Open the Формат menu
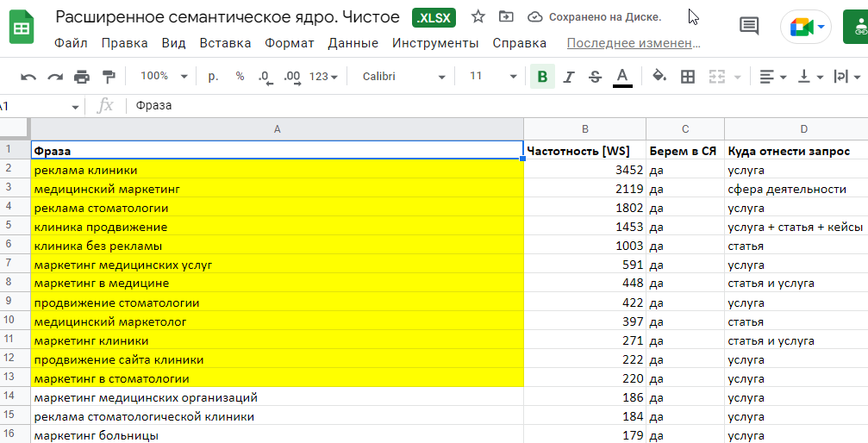This screenshot has width=868, height=443. (x=289, y=43)
